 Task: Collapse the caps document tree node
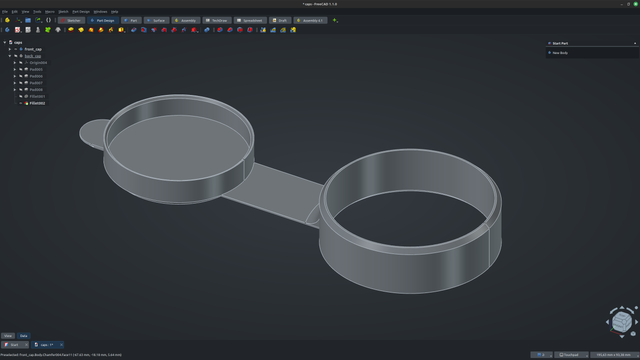click(x=4, y=42)
